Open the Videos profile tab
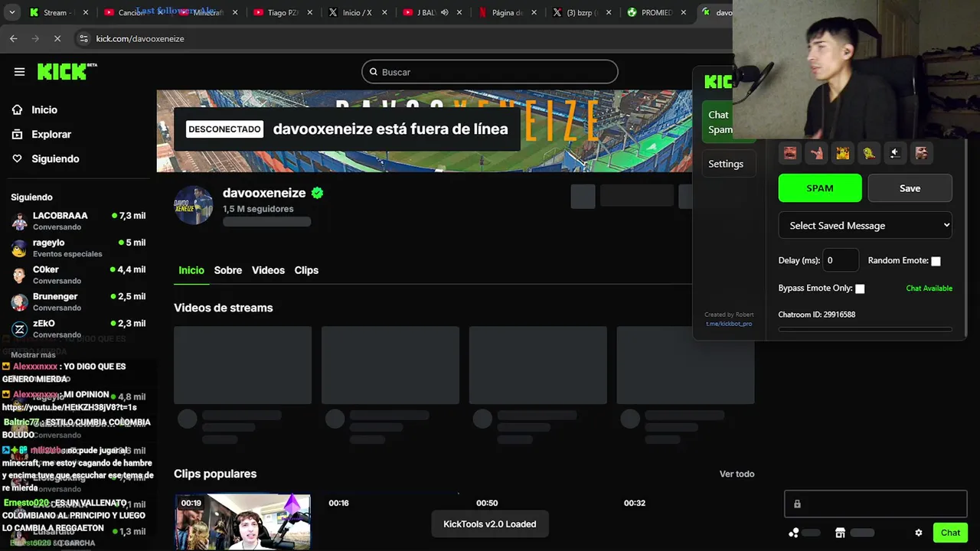 [x=268, y=270]
